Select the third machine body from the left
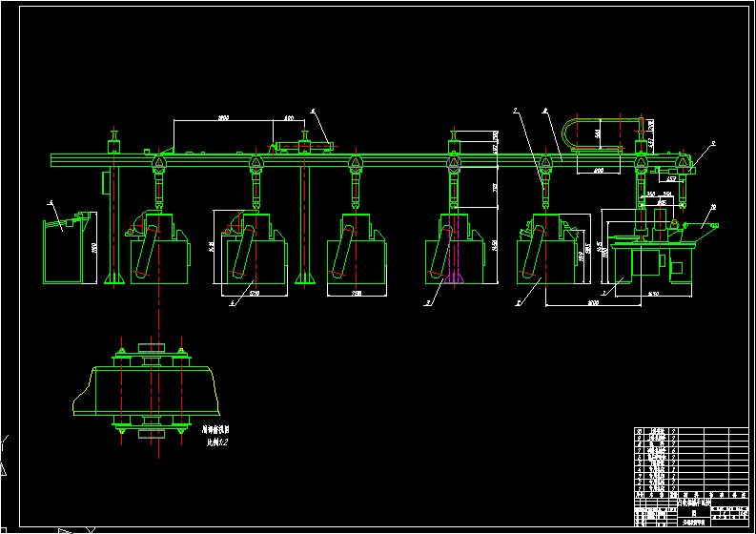This screenshot has width=756, height=534. pyautogui.click(x=357, y=249)
